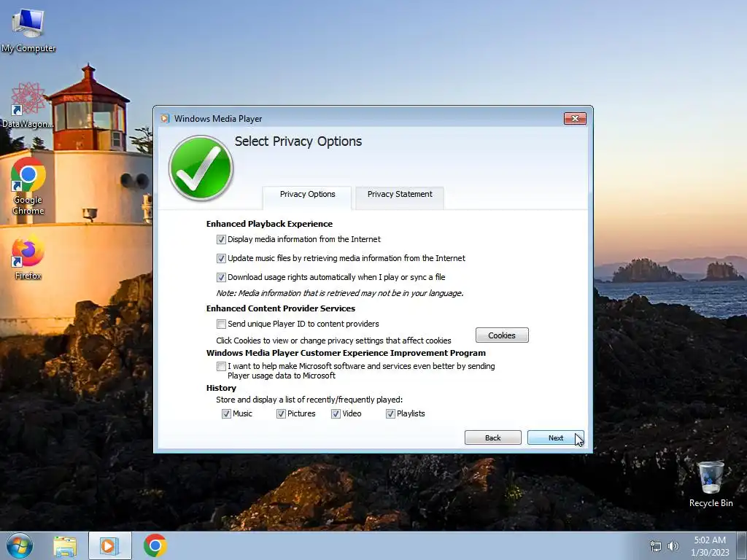Uncheck the Pictures history checkbox
This screenshot has width=747, height=560.
click(x=281, y=414)
